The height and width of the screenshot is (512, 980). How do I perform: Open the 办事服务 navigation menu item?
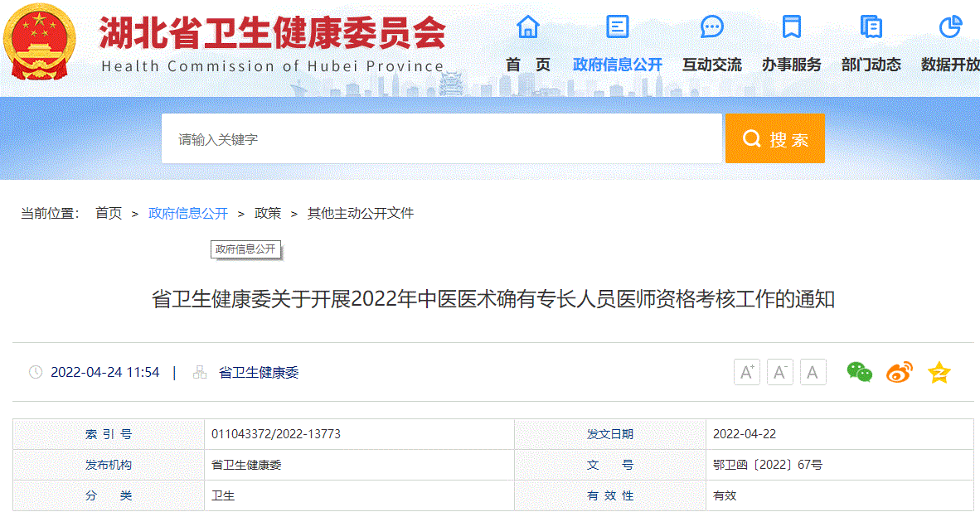point(792,65)
